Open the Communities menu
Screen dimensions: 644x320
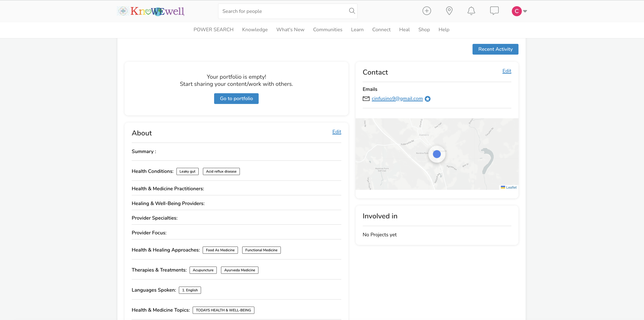coord(327,30)
